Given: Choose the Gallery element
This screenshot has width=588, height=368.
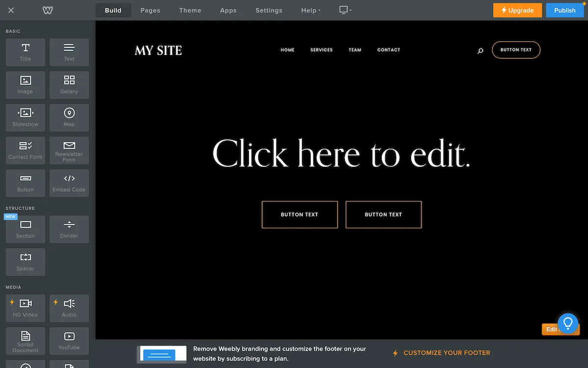Looking at the screenshot, I should (x=69, y=85).
